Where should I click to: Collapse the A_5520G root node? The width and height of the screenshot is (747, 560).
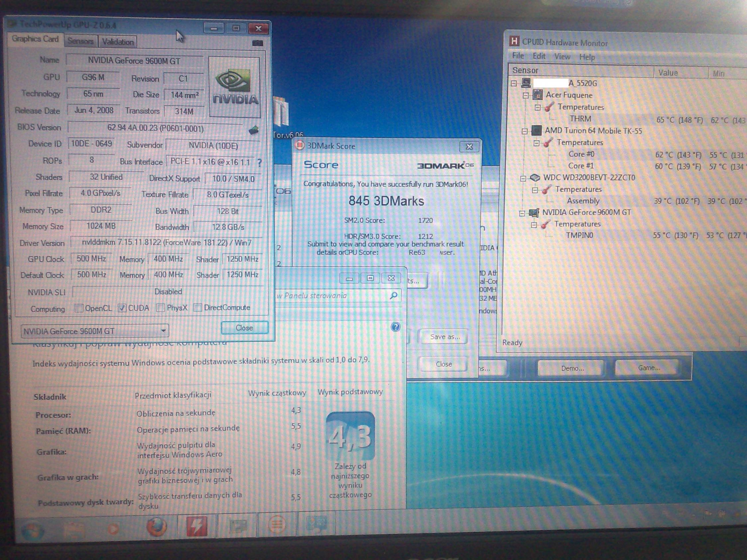click(x=514, y=83)
